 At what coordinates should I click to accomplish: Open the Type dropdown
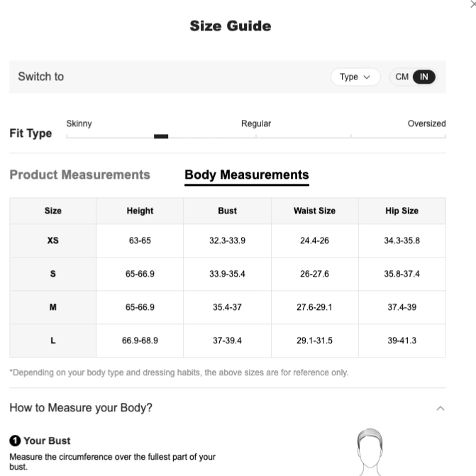[355, 77]
